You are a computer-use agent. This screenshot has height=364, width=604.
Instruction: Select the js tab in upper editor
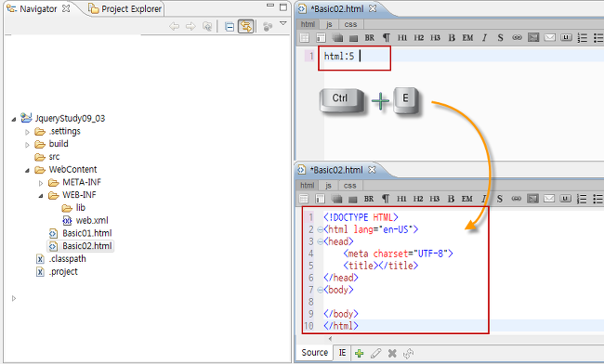pos(329,24)
